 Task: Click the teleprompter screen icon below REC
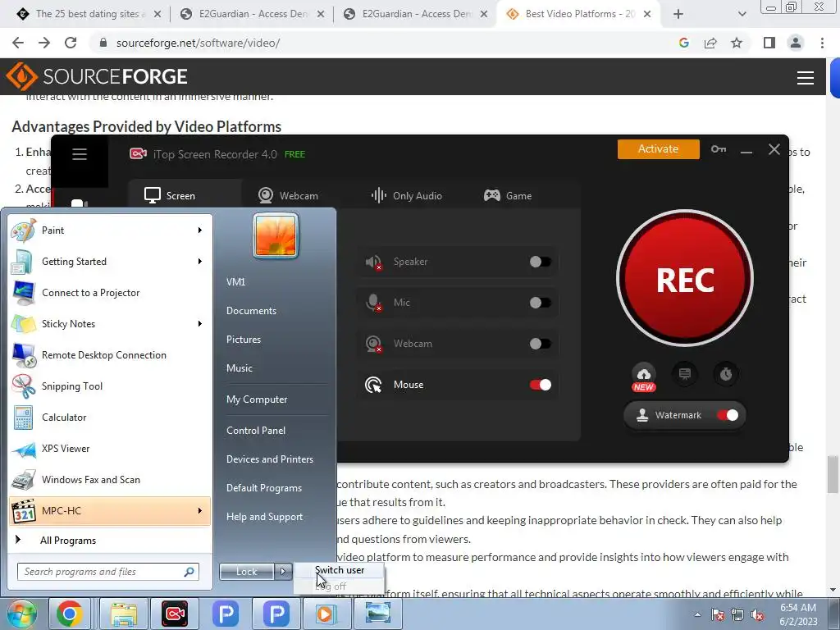point(685,373)
